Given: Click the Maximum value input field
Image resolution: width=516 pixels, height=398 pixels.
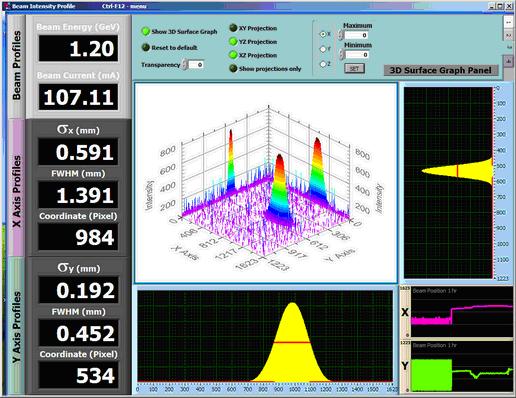Looking at the screenshot, I should click(356, 35).
